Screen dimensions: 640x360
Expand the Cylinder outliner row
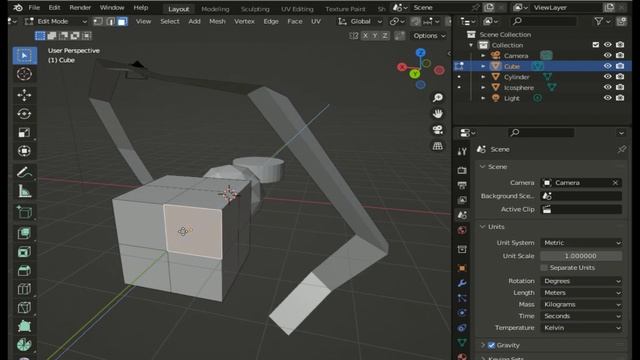coord(483,77)
